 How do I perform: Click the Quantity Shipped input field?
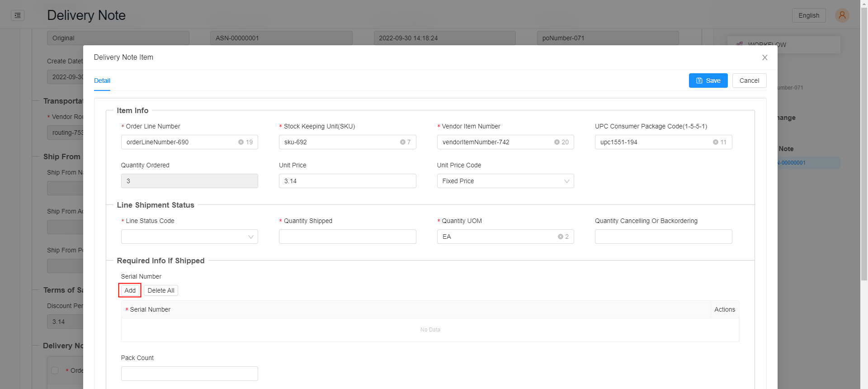348,237
